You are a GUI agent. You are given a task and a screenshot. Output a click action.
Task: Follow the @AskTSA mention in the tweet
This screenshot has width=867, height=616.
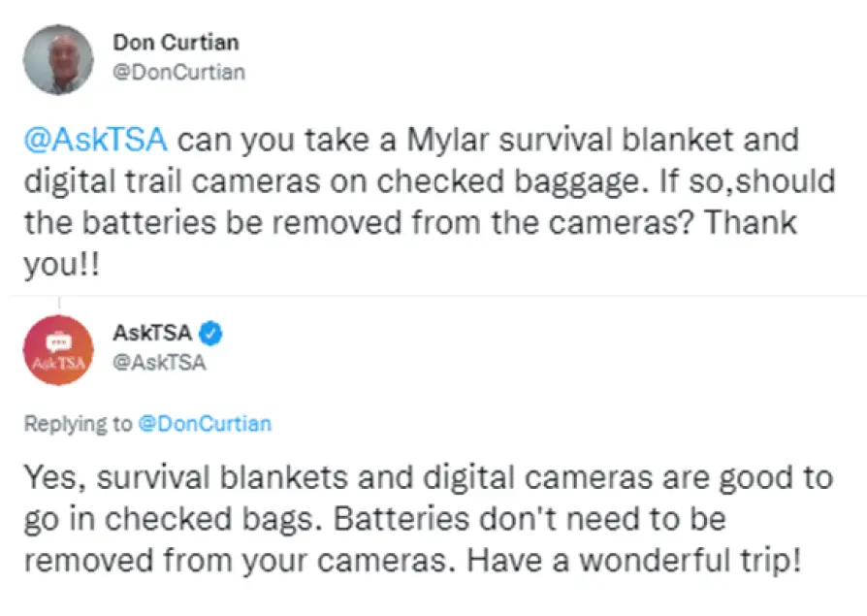pos(95,140)
